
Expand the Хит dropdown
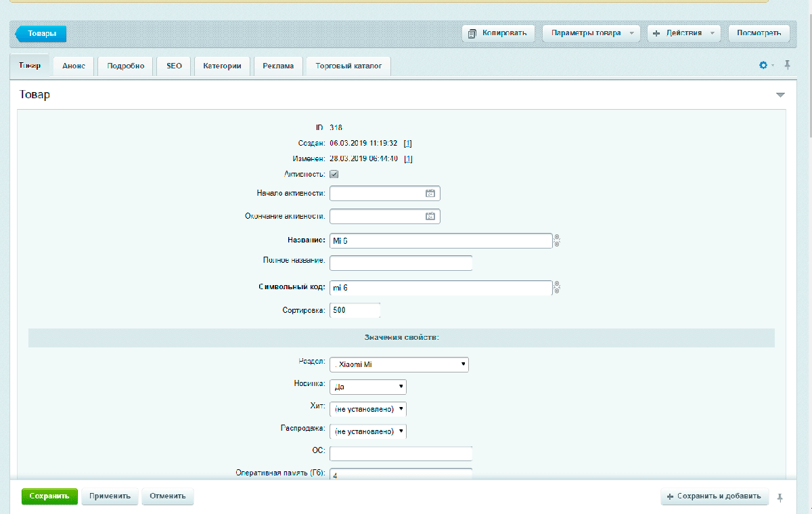pyautogui.click(x=368, y=409)
